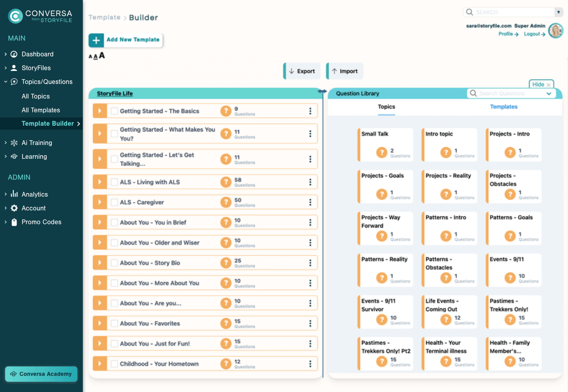Click the user profile avatar
Viewport: 568px width, 392px height.
556,31
